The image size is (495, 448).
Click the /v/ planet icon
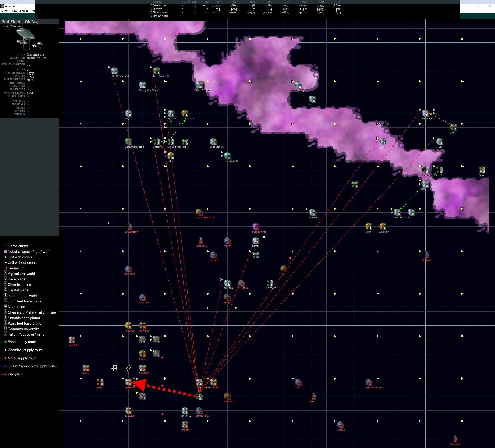click(x=453, y=127)
